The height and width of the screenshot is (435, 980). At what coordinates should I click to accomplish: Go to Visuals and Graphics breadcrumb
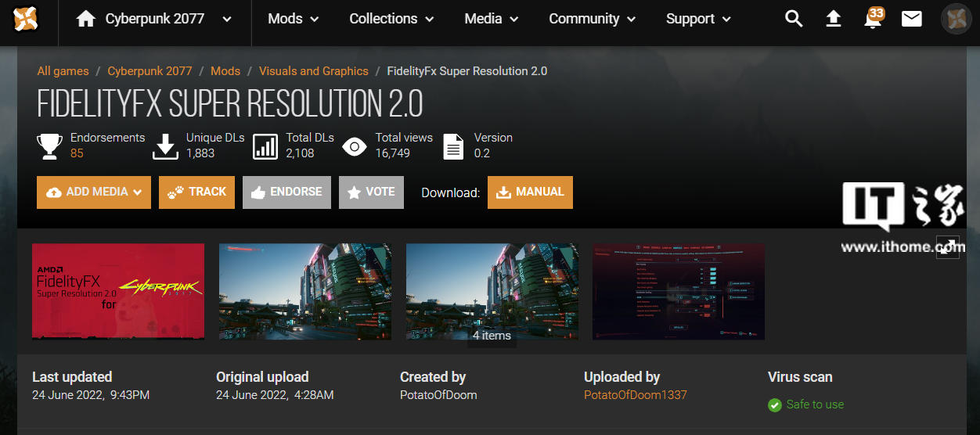pyautogui.click(x=313, y=71)
